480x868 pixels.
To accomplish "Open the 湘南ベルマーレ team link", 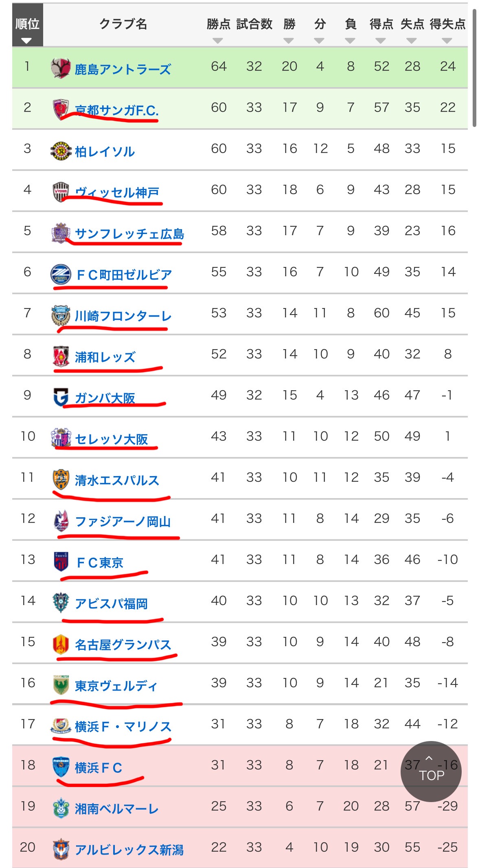I will point(116,809).
